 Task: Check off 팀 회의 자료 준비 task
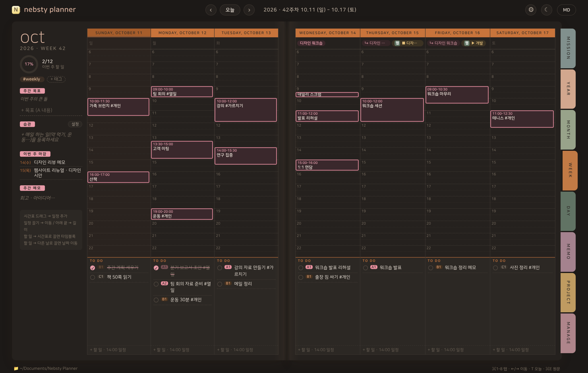point(156,284)
